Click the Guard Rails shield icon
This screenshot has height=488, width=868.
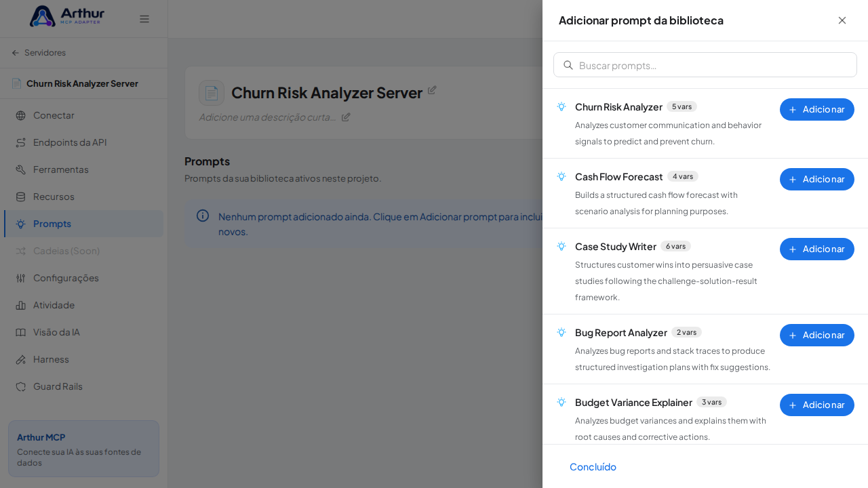click(20, 386)
